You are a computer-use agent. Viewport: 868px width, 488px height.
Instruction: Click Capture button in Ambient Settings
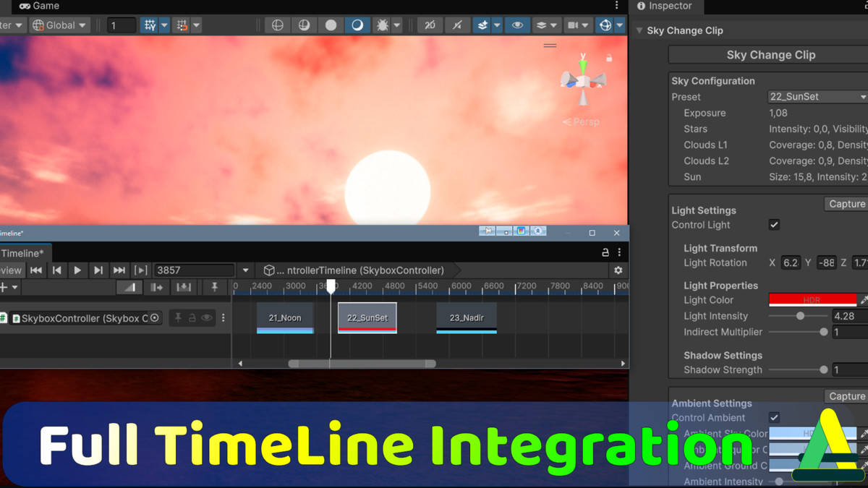coord(846,396)
